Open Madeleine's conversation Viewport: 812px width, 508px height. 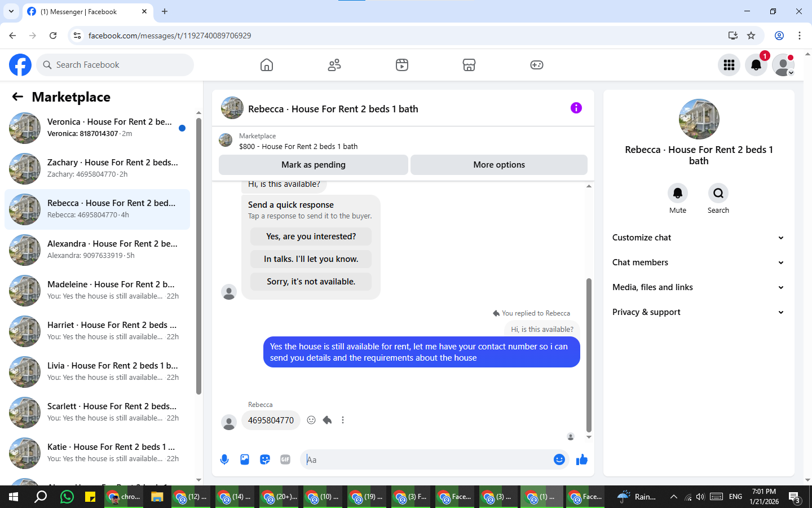(x=98, y=291)
